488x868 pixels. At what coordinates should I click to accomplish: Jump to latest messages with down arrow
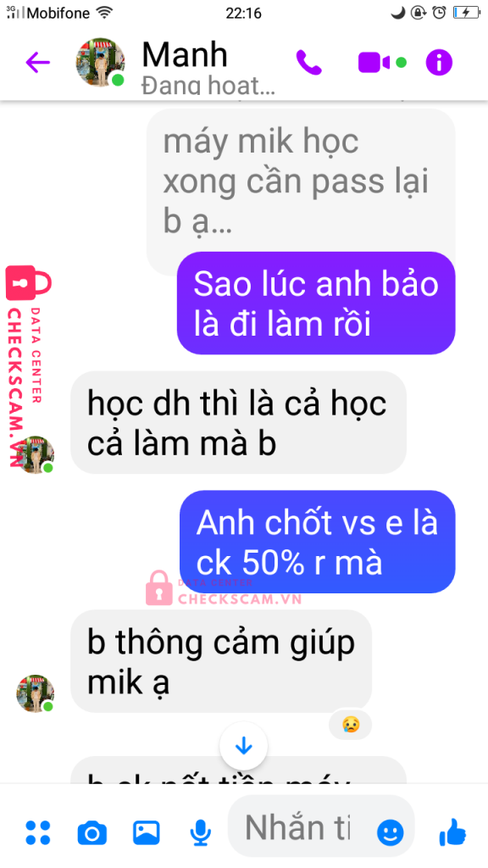click(x=243, y=747)
